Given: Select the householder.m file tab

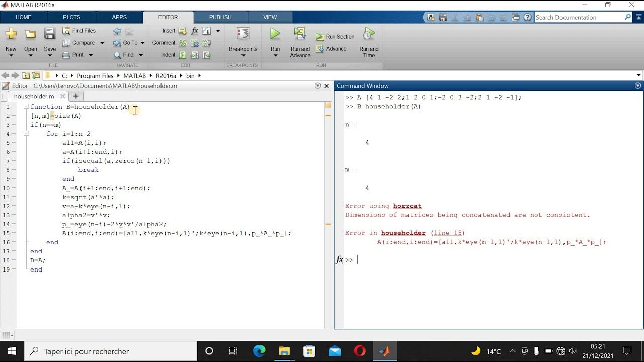Looking at the screenshot, I should pos(34,96).
